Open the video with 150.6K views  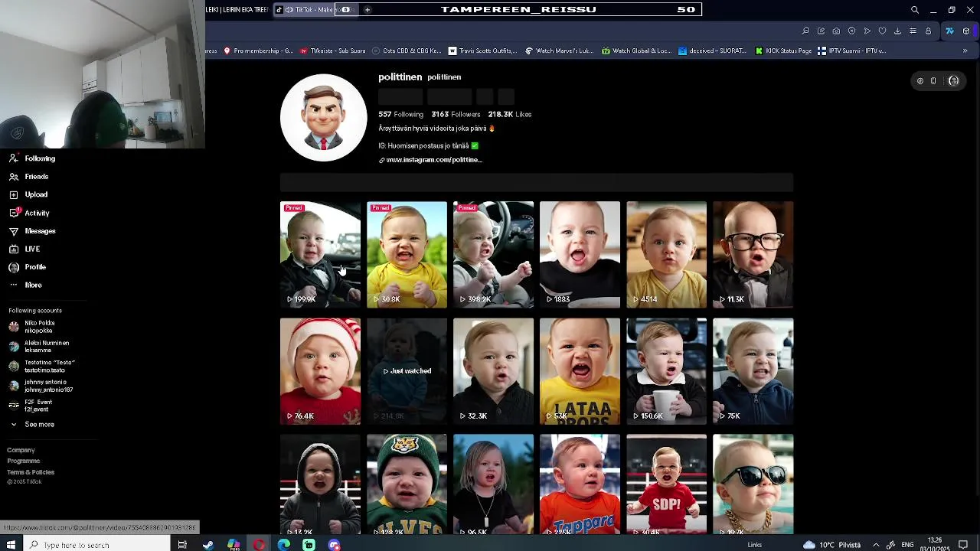(x=666, y=371)
